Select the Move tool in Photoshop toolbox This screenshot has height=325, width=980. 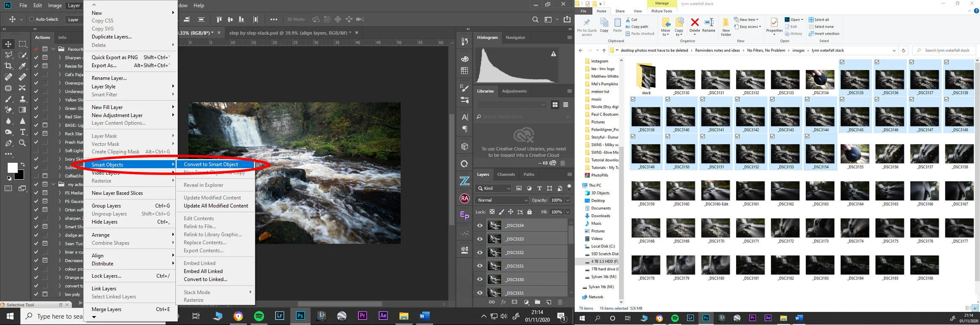(x=8, y=44)
